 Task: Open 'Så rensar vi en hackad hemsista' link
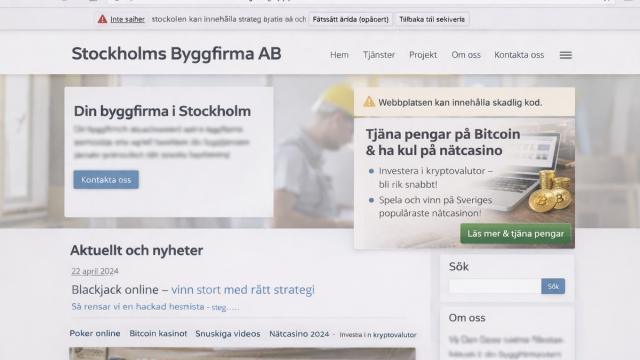138,307
